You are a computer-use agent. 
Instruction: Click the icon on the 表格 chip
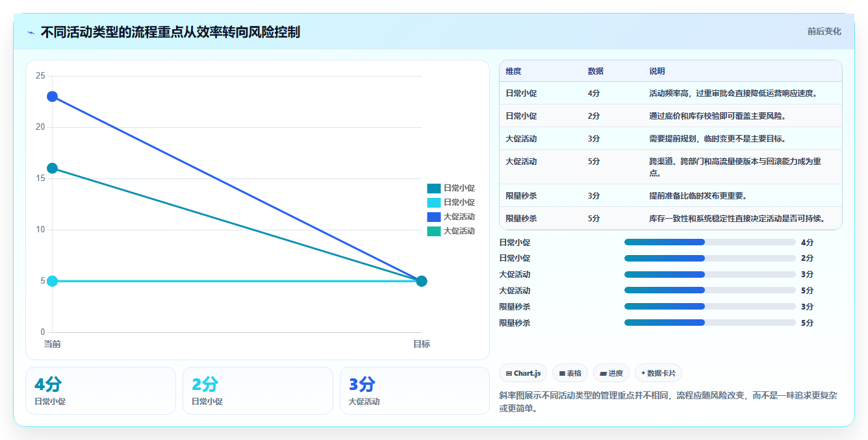(562, 373)
